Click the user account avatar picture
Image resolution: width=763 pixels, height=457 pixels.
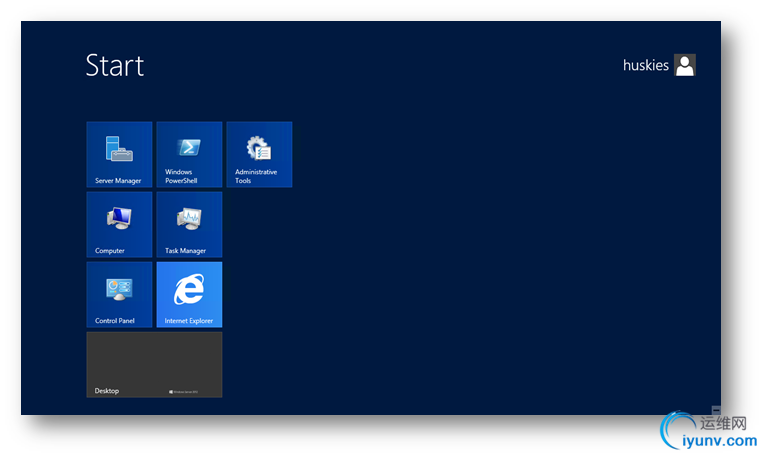tap(685, 65)
